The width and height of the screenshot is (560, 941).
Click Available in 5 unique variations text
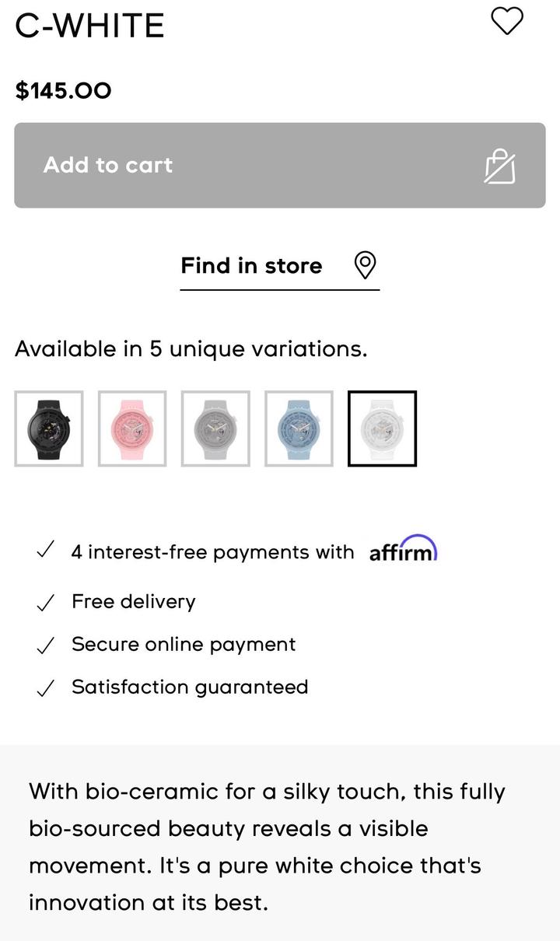point(191,349)
